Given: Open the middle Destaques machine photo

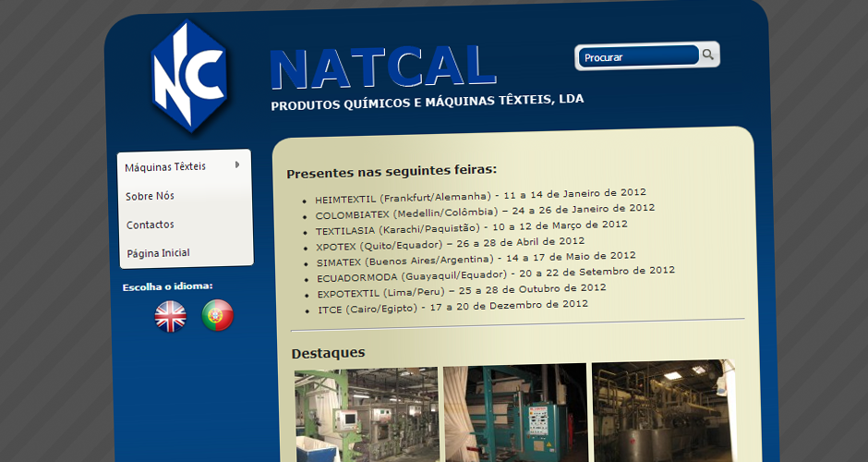Looking at the screenshot, I should tap(515, 413).
